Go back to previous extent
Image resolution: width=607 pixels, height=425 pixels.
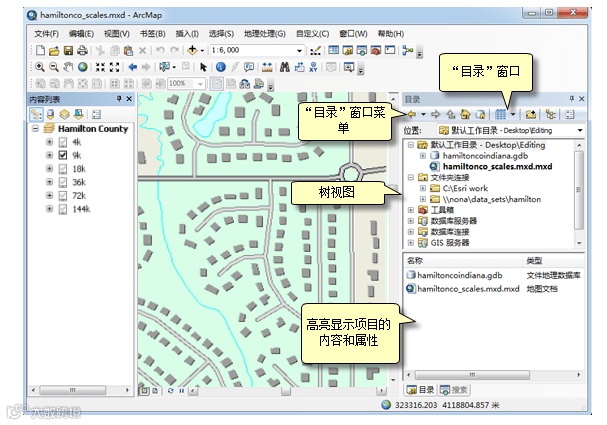pyautogui.click(x=132, y=67)
